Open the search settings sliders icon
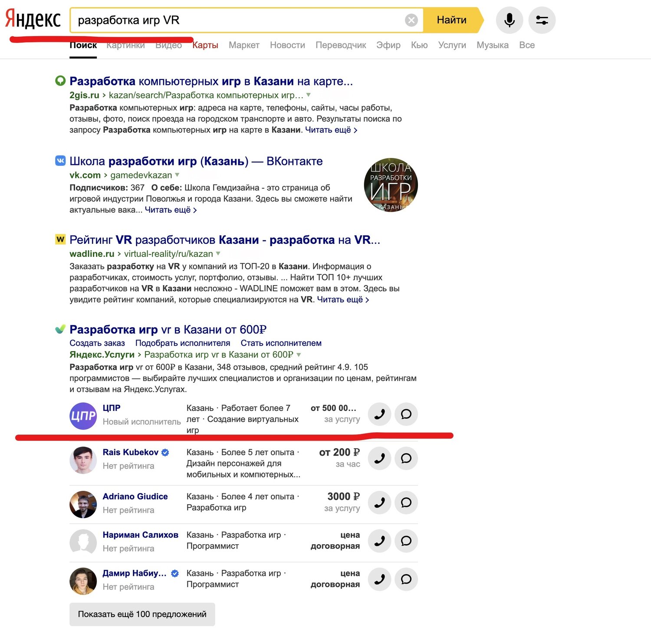This screenshot has width=651, height=644. pos(542,20)
